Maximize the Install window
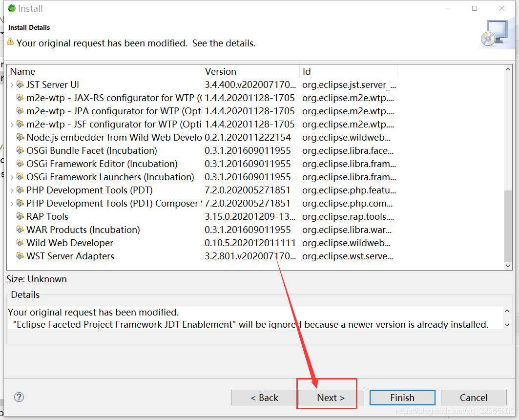519x420 pixels. click(475, 8)
